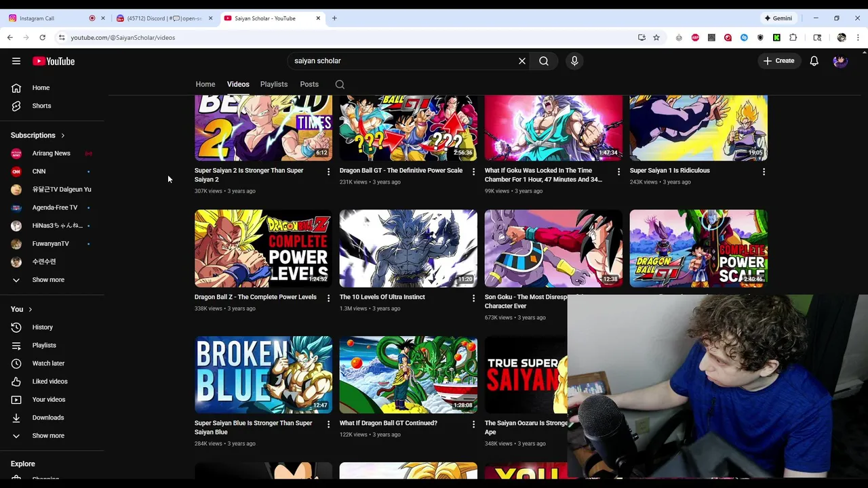The image size is (868, 488).
Task: Open Arirang News subscription
Action: (x=52, y=153)
